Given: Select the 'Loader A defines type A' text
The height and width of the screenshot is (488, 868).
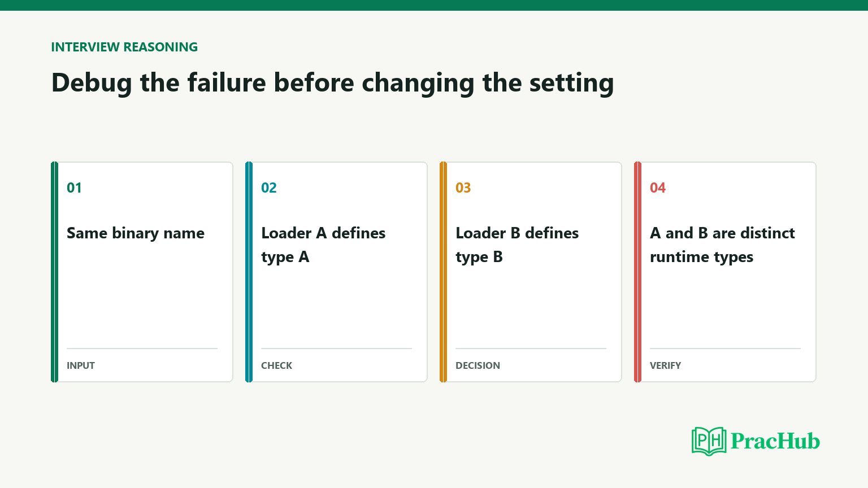Looking at the screenshot, I should [x=323, y=245].
